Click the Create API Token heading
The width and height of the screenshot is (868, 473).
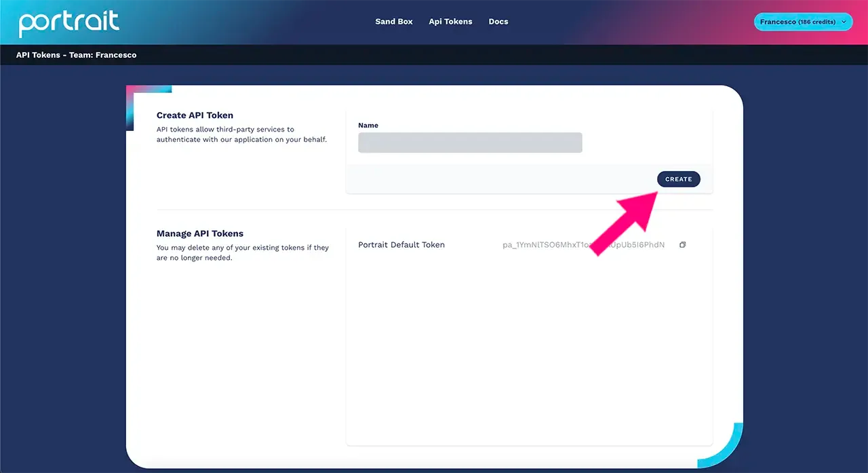click(x=195, y=115)
